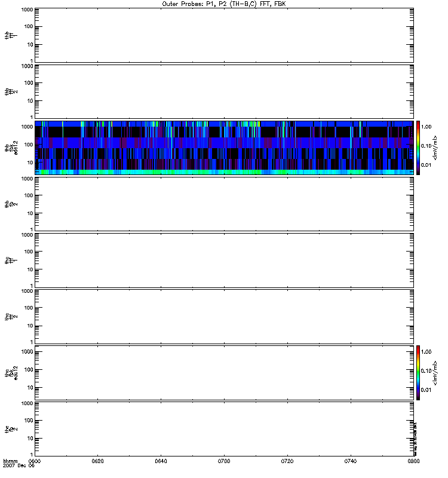Click the "2007 Dec 05" date label
Screen dimensions: 448x478
[x=19, y=466]
